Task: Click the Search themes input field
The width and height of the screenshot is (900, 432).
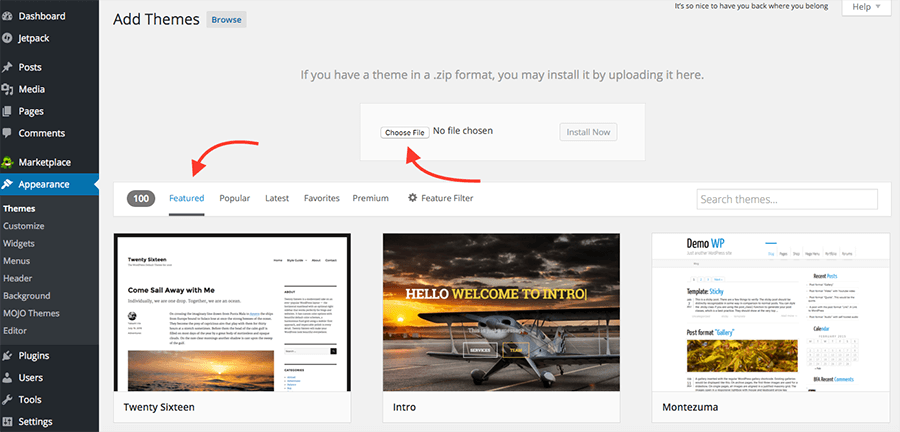Action: [787, 199]
